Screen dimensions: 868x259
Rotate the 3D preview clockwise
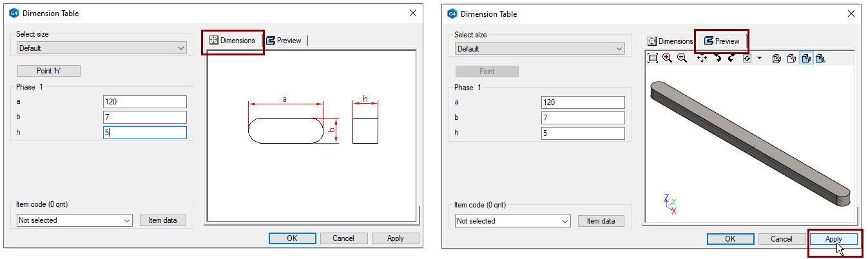pyautogui.click(x=731, y=59)
